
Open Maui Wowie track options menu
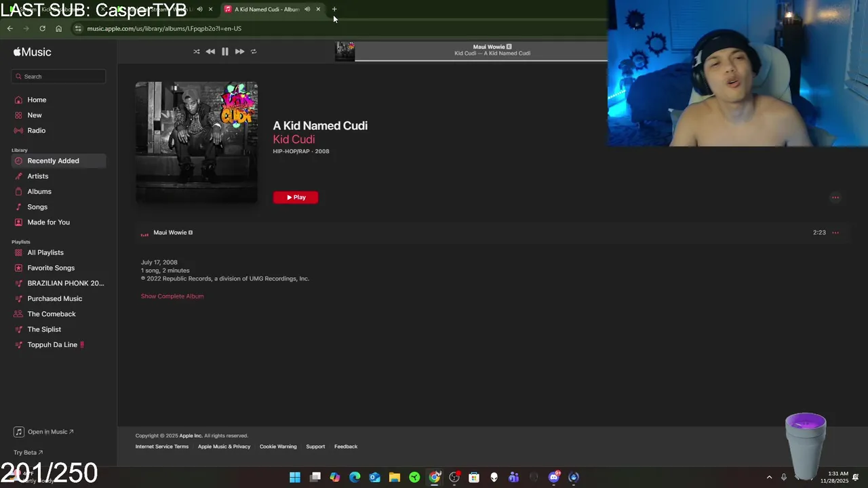tap(835, 232)
